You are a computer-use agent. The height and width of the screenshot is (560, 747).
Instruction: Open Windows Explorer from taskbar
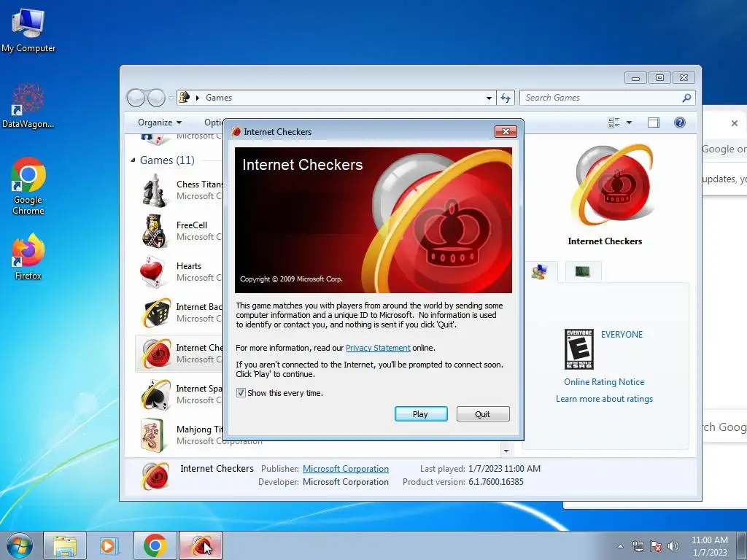point(65,545)
